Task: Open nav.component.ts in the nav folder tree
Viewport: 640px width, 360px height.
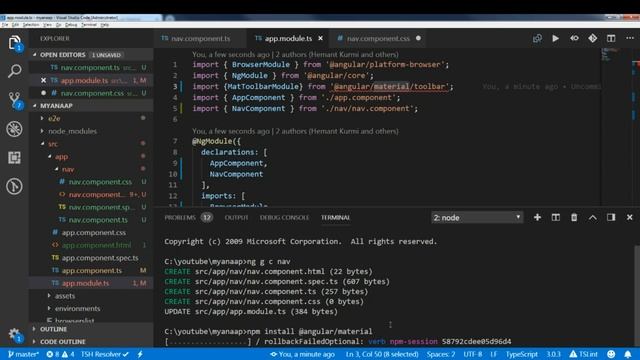Action: 98,220
